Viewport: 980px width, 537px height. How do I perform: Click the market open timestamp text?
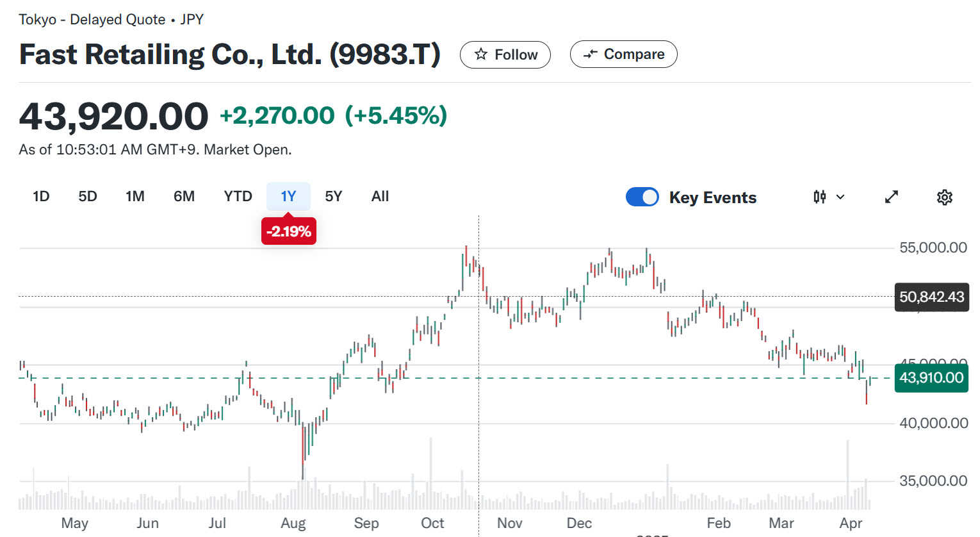coord(156,149)
